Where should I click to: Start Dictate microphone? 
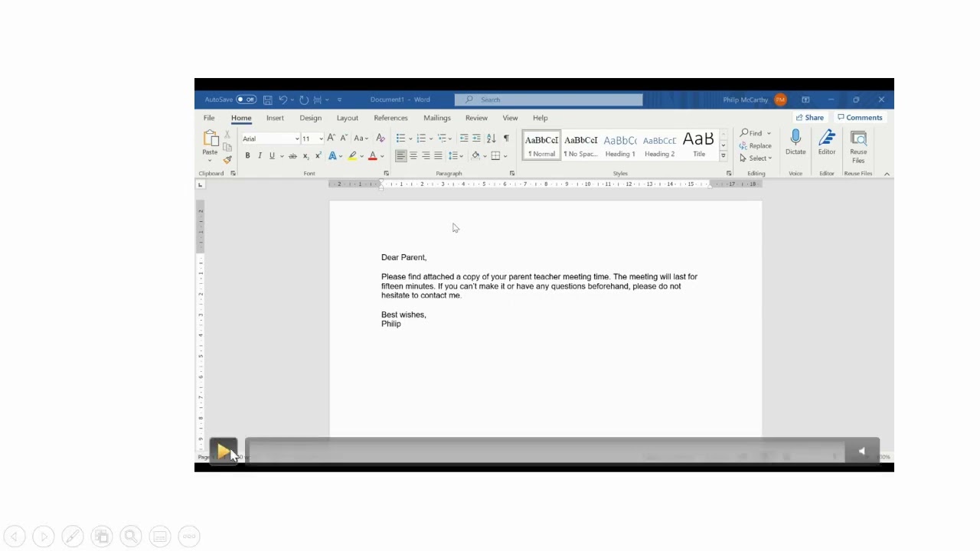pyautogui.click(x=795, y=143)
